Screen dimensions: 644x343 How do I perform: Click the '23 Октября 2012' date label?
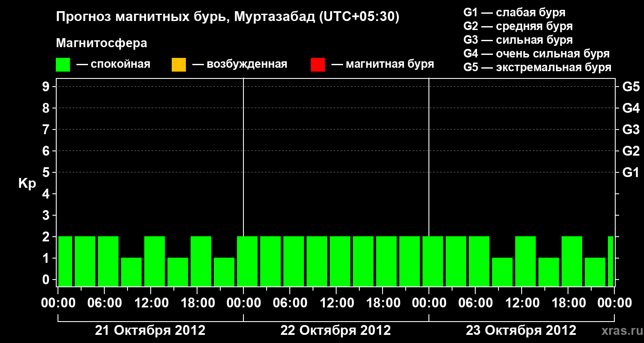coord(521,331)
